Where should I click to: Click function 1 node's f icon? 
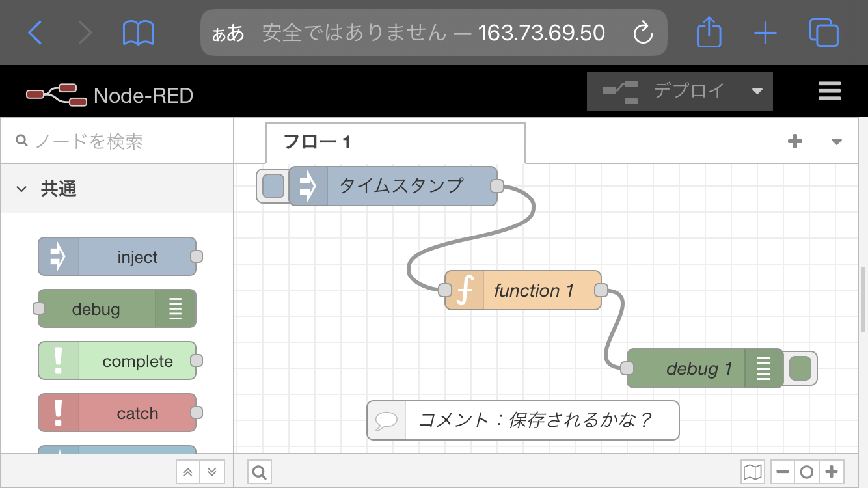pos(465,290)
